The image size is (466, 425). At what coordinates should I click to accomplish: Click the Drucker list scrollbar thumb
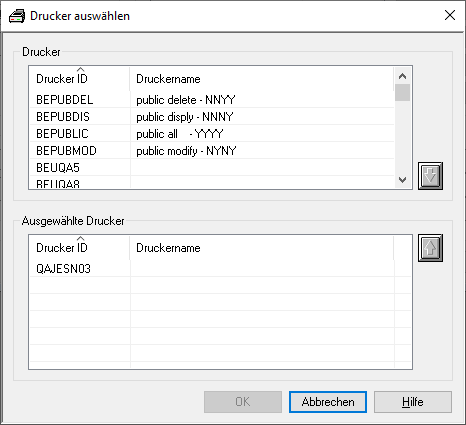pos(402,93)
